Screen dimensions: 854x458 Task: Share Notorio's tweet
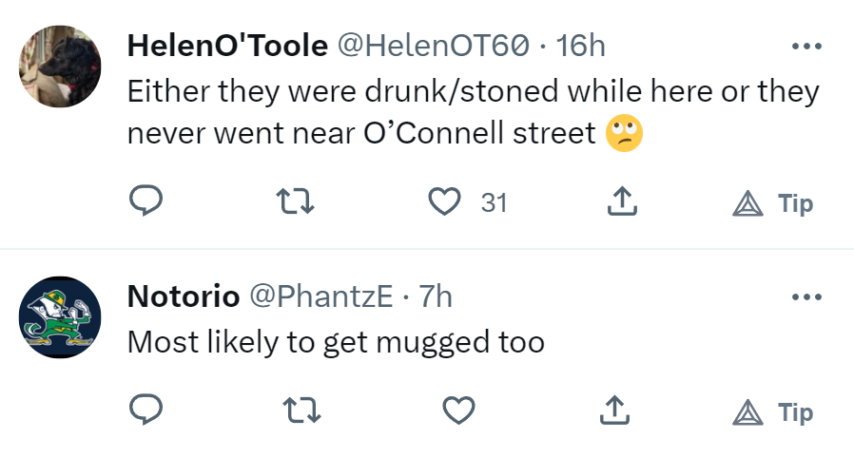pos(622,411)
